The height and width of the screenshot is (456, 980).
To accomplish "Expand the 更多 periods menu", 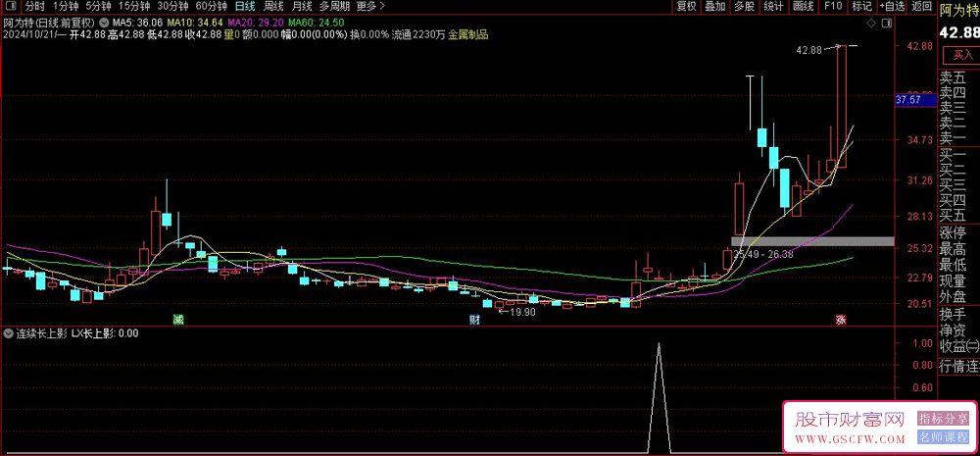I will (370, 6).
